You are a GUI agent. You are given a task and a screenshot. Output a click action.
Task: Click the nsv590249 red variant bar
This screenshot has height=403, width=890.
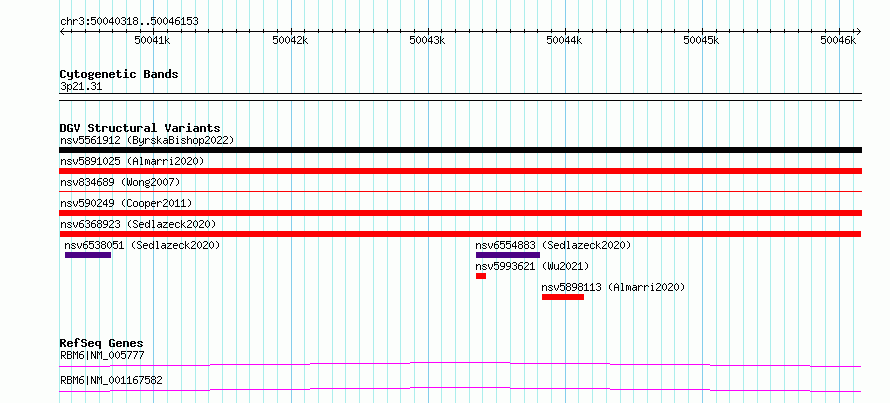coord(460,213)
